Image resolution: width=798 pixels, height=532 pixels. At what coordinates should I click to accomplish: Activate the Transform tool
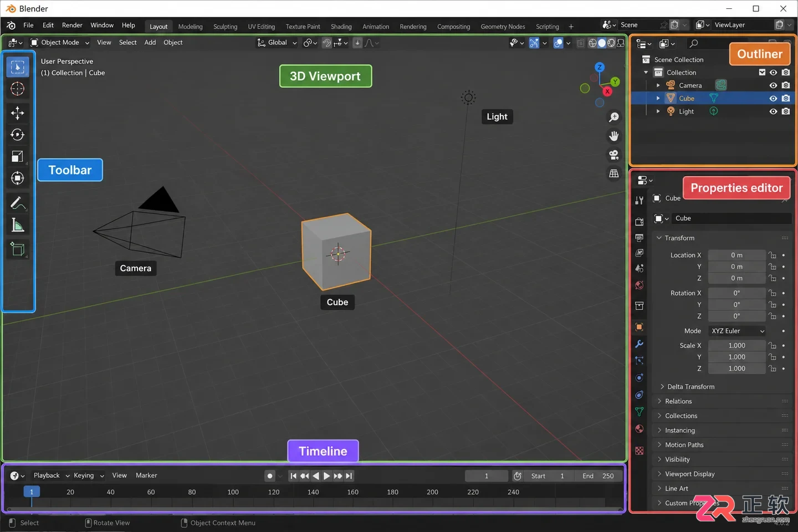pyautogui.click(x=18, y=178)
